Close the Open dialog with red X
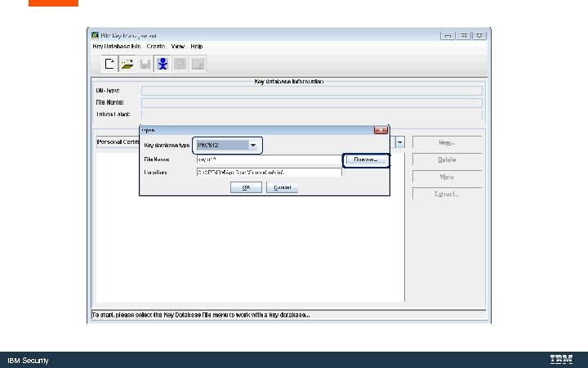 pyautogui.click(x=381, y=130)
